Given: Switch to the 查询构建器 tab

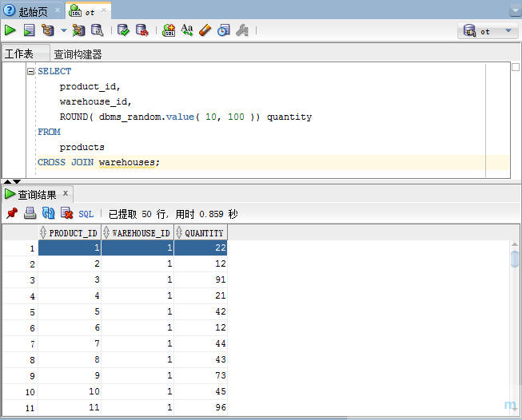Looking at the screenshot, I should point(78,54).
